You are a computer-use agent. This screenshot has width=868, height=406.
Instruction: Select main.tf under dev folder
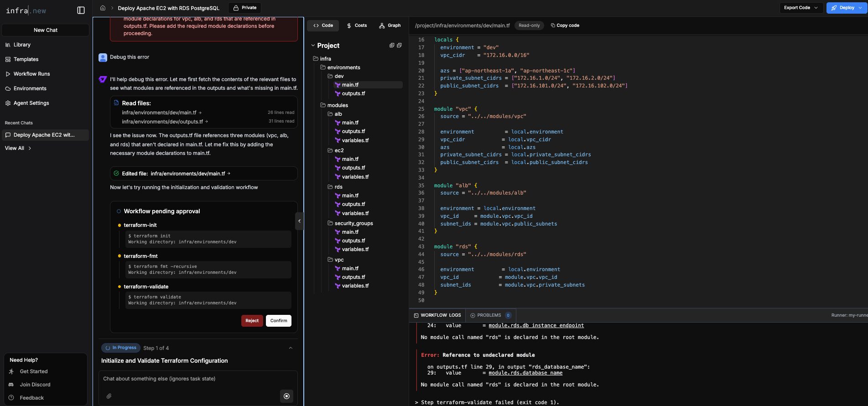coord(369,85)
